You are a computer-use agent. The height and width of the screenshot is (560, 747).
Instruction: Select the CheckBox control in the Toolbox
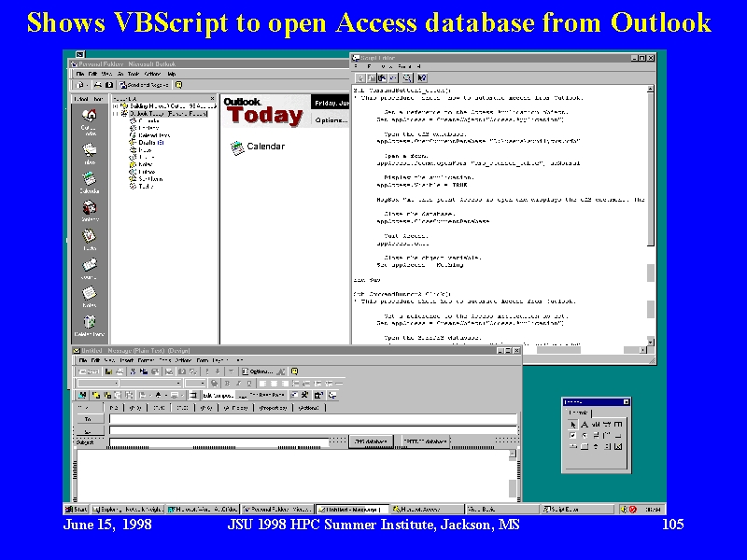(x=572, y=436)
